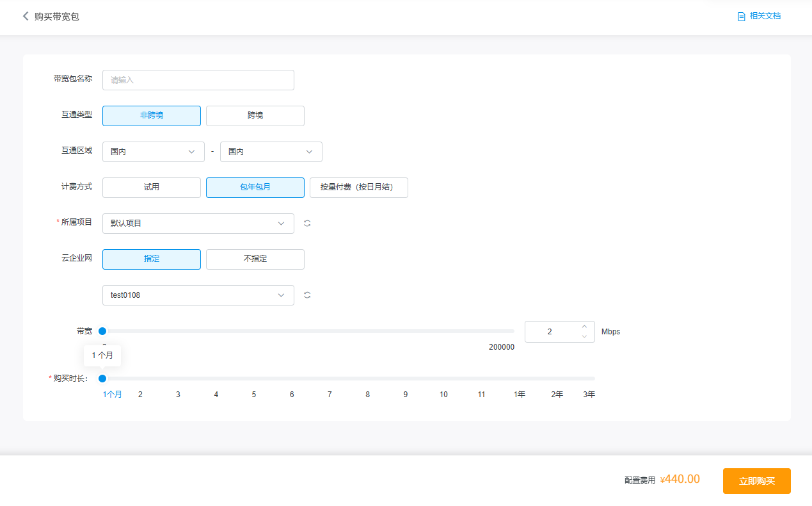Select 非跨境 interconnect type
The width and height of the screenshot is (812, 506).
point(152,116)
